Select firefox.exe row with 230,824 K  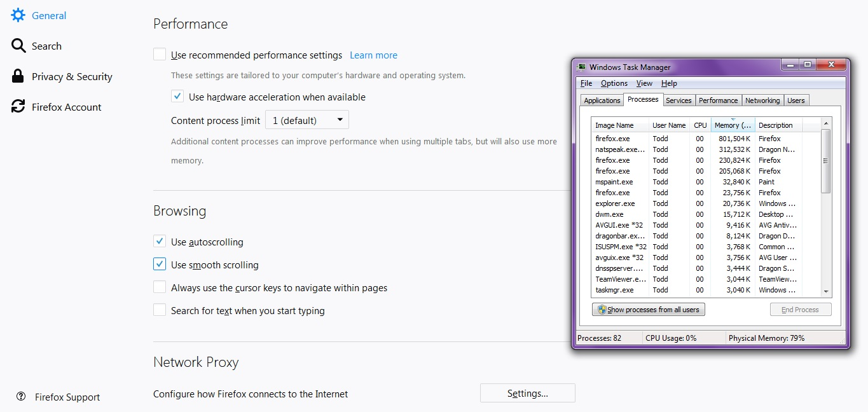click(x=706, y=160)
